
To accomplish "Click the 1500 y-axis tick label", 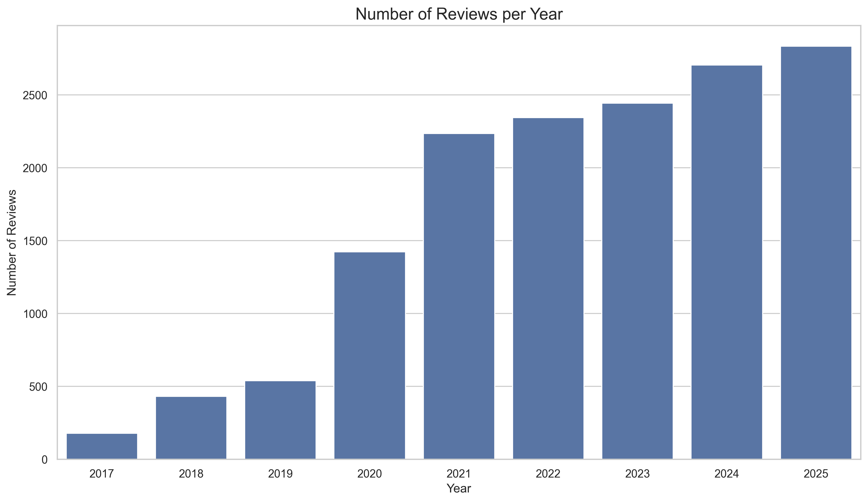I will [x=35, y=241].
